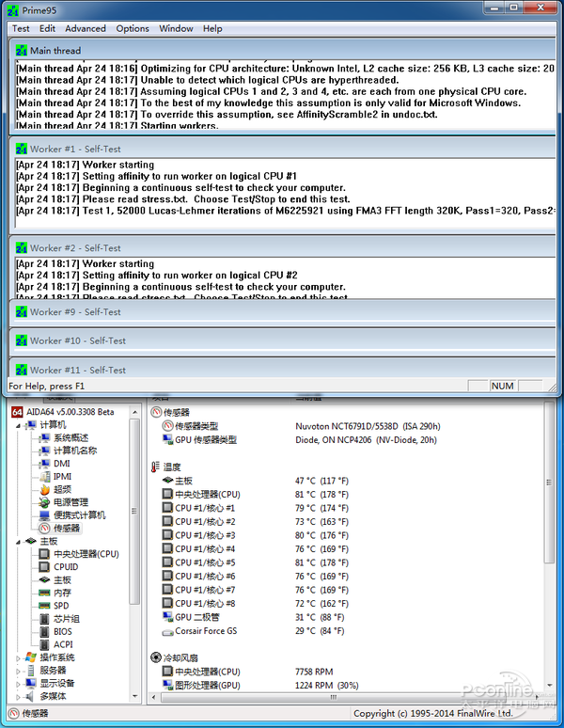Image resolution: width=564 pixels, height=728 pixels.
Task: Click the Main thread window icon
Action: click(x=21, y=50)
